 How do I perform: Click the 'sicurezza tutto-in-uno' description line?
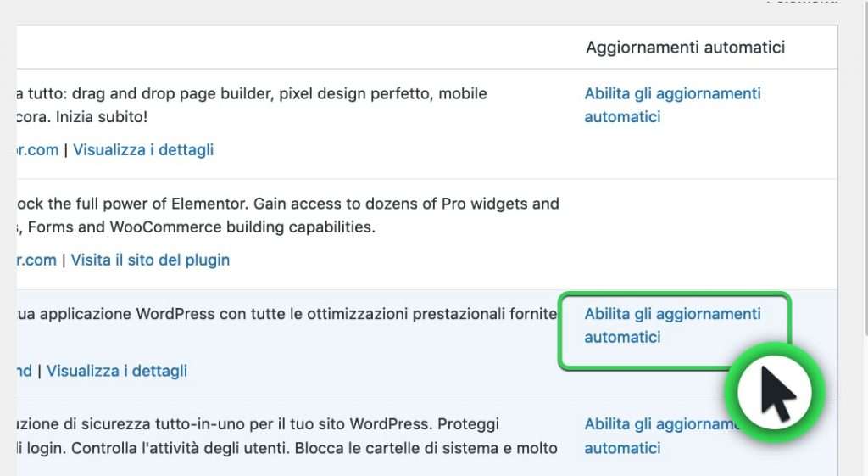click(x=254, y=423)
